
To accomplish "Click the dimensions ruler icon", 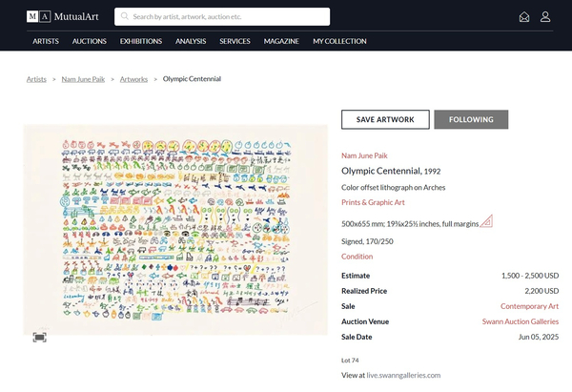I will pos(486,222).
